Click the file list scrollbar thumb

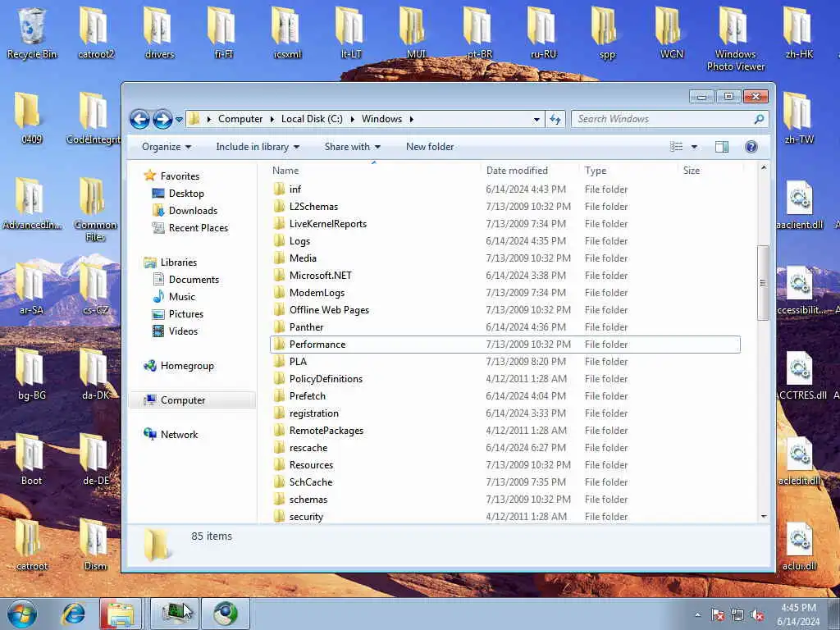763,283
